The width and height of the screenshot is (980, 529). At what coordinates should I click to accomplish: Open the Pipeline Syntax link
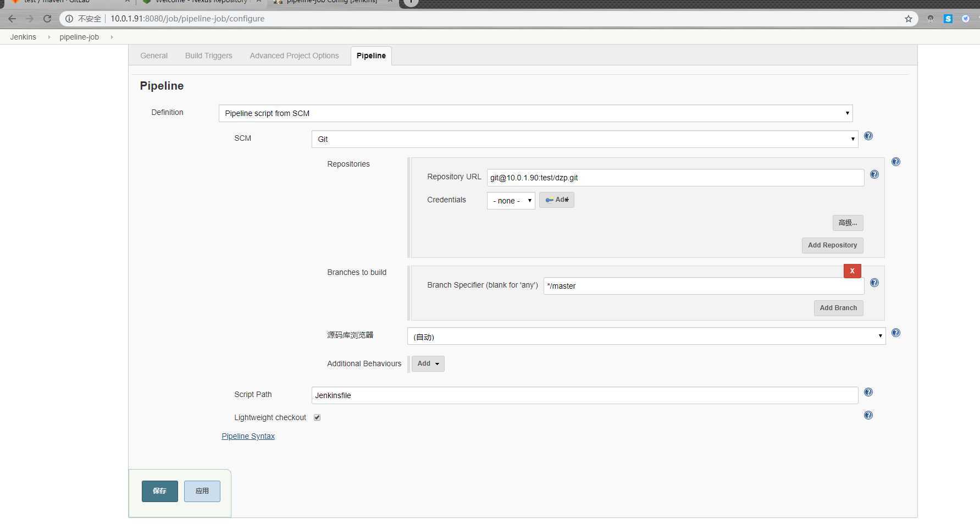[x=248, y=436]
